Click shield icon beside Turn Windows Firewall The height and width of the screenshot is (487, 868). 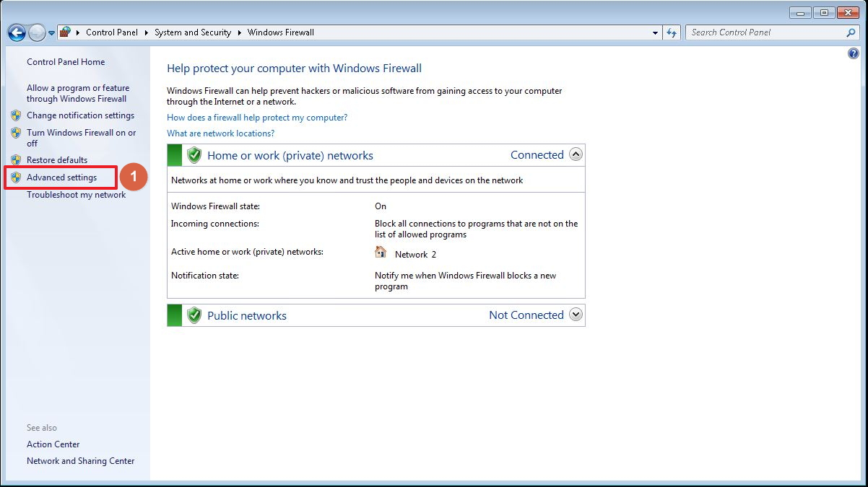click(x=16, y=133)
